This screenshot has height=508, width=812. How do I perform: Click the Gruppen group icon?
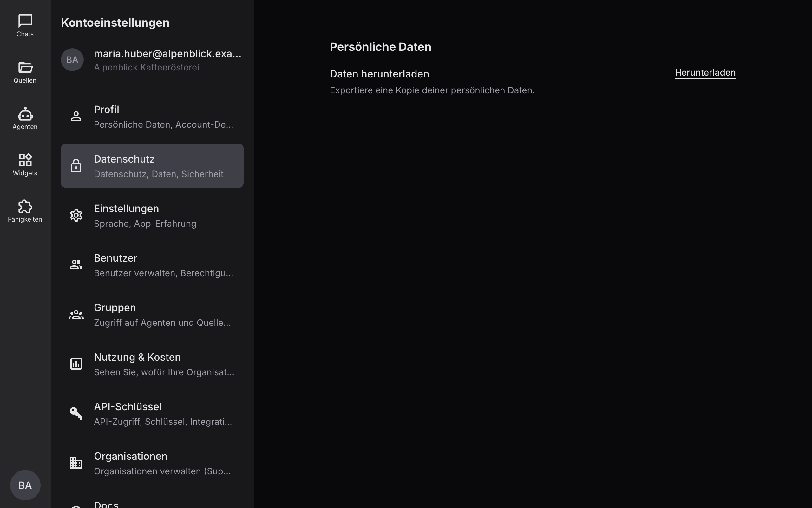point(76,314)
